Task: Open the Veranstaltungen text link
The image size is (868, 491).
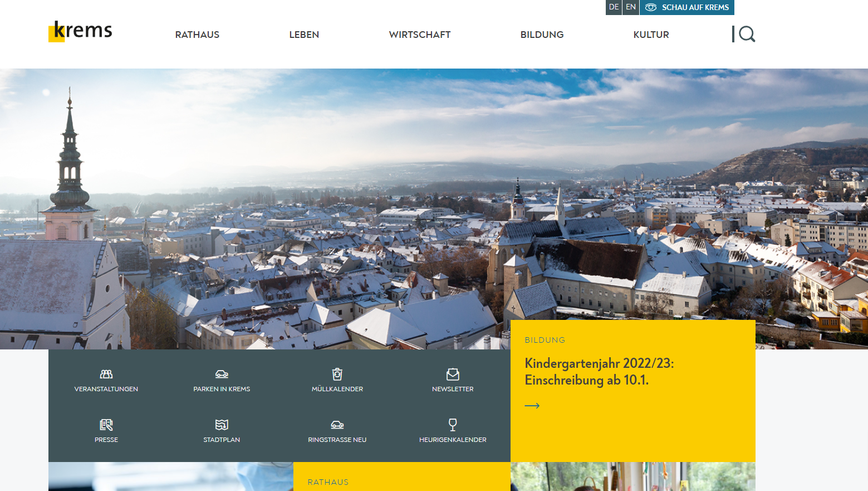Action: coord(106,389)
